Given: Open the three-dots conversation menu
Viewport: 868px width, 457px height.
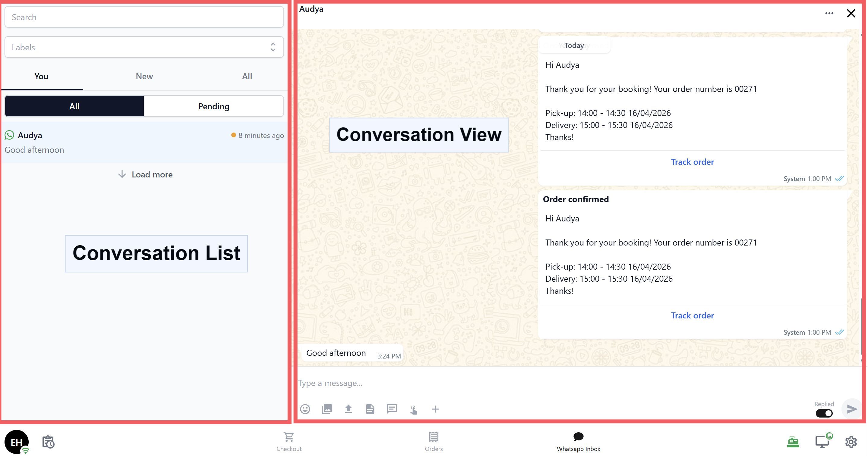Looking at the screenshot, I should click(829, 14).
